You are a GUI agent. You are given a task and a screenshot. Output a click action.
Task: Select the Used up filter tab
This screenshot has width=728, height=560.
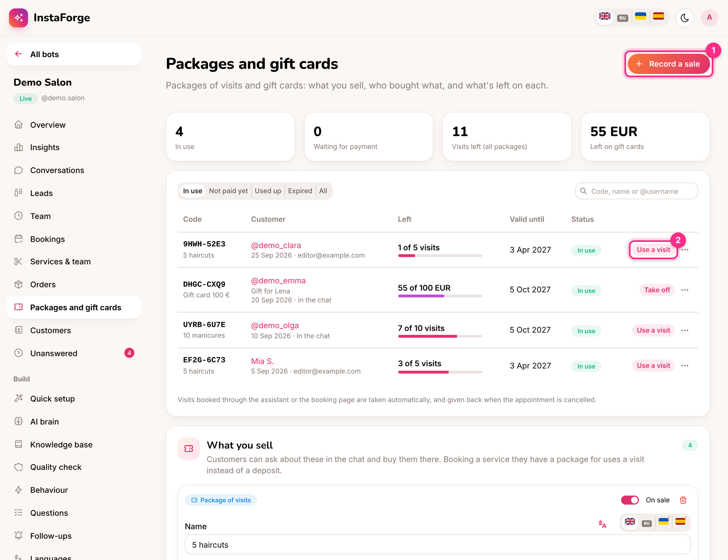pyautogui.click(x=268, y=191)
